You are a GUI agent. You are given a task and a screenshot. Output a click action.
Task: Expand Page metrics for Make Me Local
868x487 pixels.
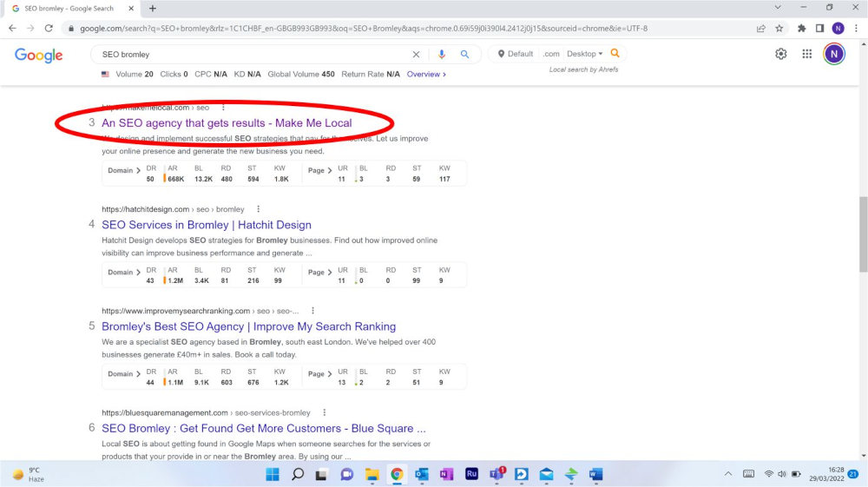click(320, 170)
